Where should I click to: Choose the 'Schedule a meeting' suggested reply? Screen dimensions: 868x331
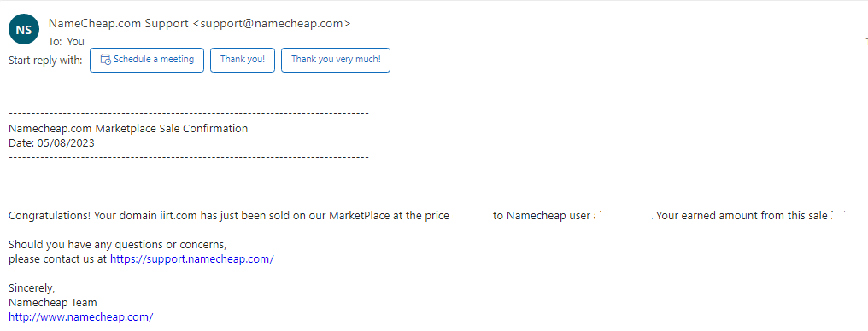pos(147,60)
